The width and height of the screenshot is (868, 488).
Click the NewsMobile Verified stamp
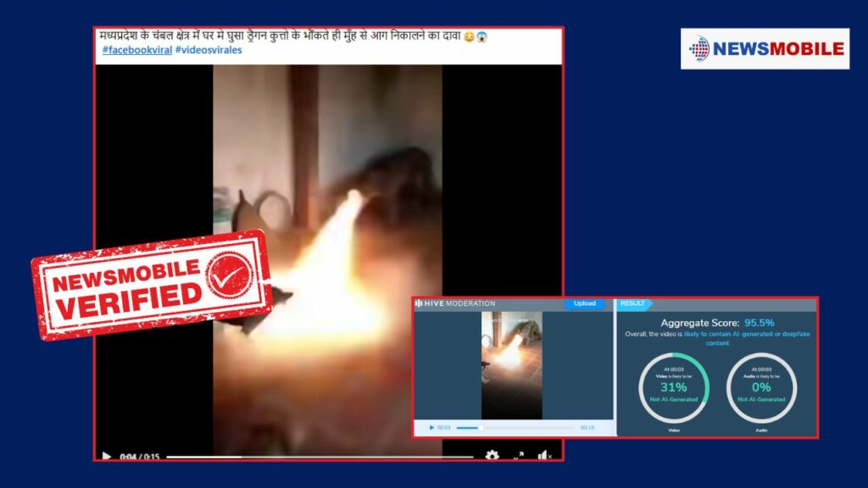tap(152, 285)
